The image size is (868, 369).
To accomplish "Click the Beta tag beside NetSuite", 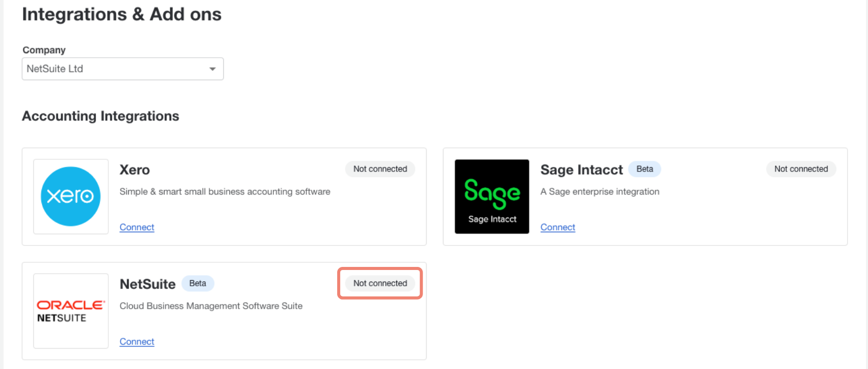I will [198, 283].
